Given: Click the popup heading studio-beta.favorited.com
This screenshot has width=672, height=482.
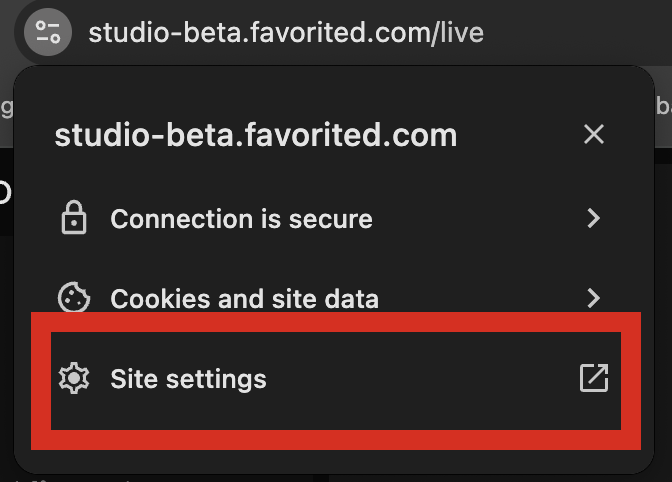Looking at the screenshot, I should pos(255,135).
